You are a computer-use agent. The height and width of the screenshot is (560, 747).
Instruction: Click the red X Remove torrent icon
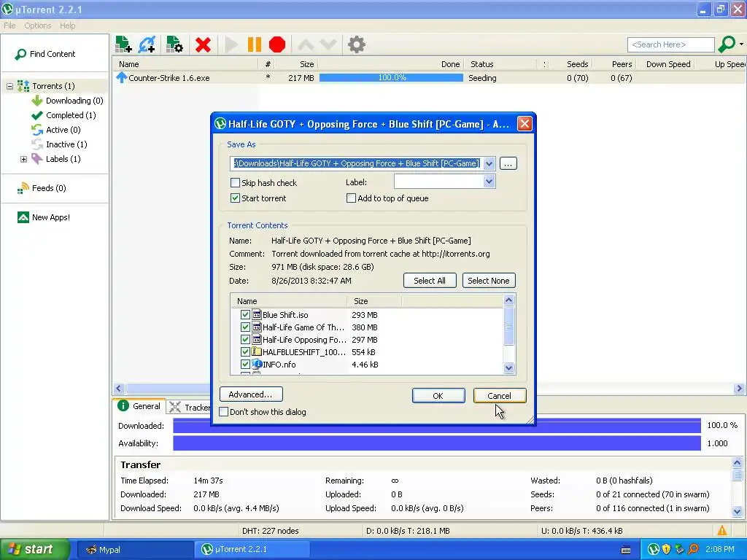203,44
